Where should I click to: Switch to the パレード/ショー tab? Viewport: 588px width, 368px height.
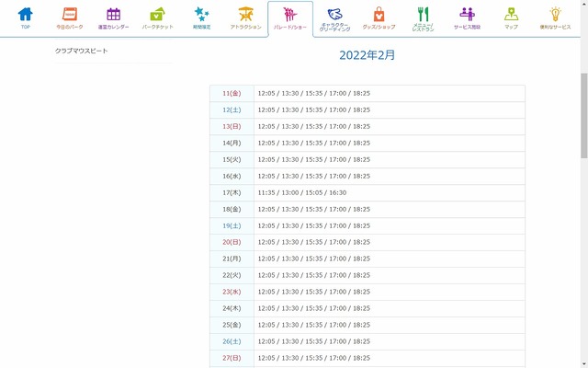289,17
